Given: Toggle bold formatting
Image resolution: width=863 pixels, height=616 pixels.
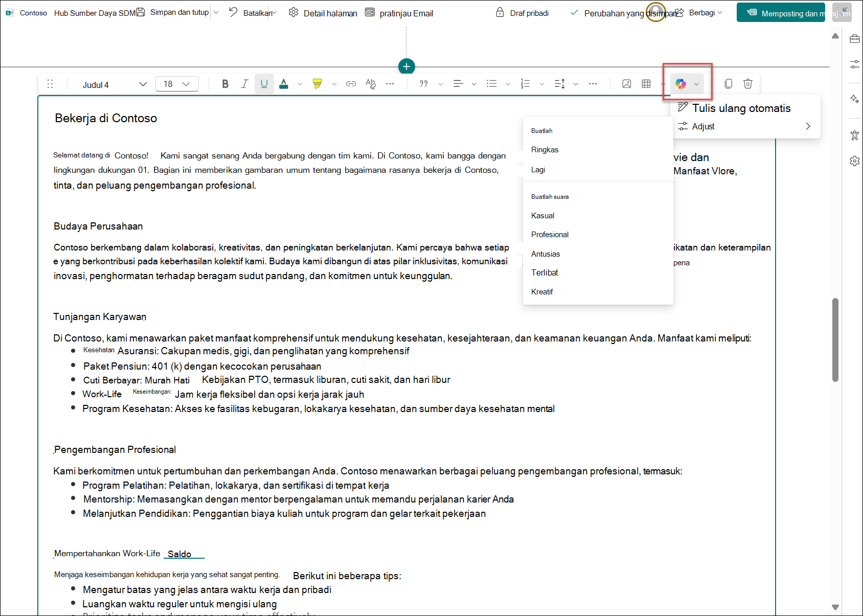Looking at the screenshot, I should tap(225, 84).
